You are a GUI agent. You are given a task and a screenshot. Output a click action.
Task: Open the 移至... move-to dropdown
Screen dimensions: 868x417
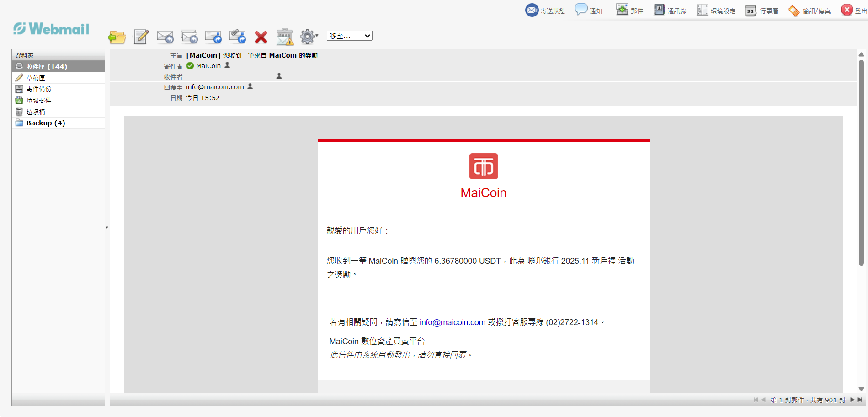point(350,36)
